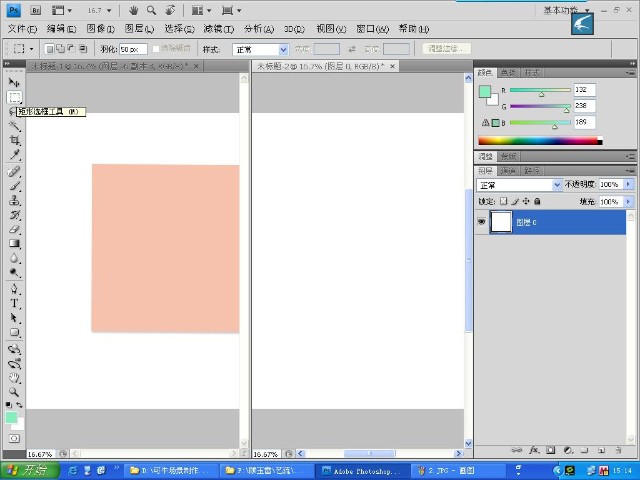The height and width of the screenshot is (480, 640).
Task: Open the 填充 fill slider arrow
Action: point(629,202)
